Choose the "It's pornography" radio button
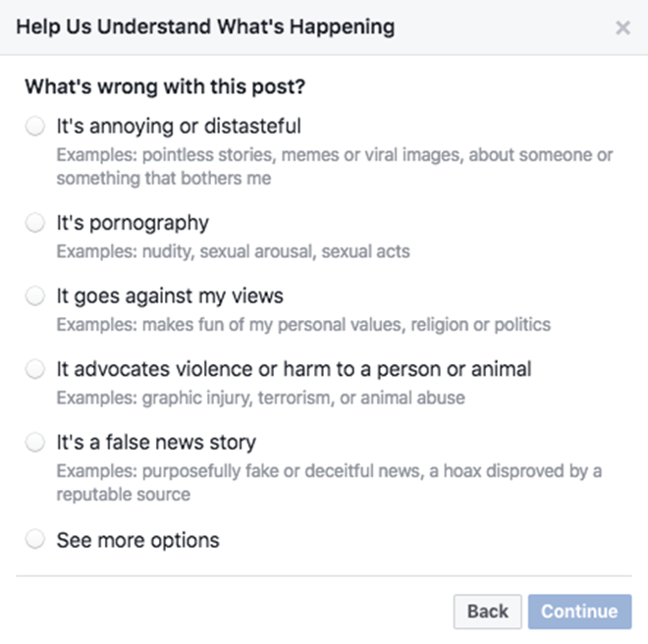648x644 pixels. point(35,224)
